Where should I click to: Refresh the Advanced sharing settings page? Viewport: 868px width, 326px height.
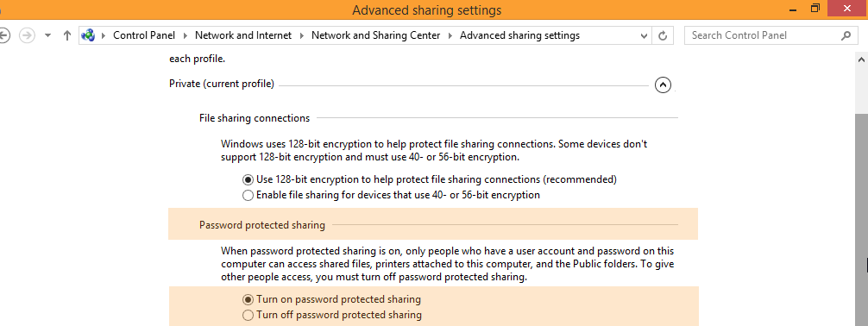pyautogui.click(x=663, y=35)
